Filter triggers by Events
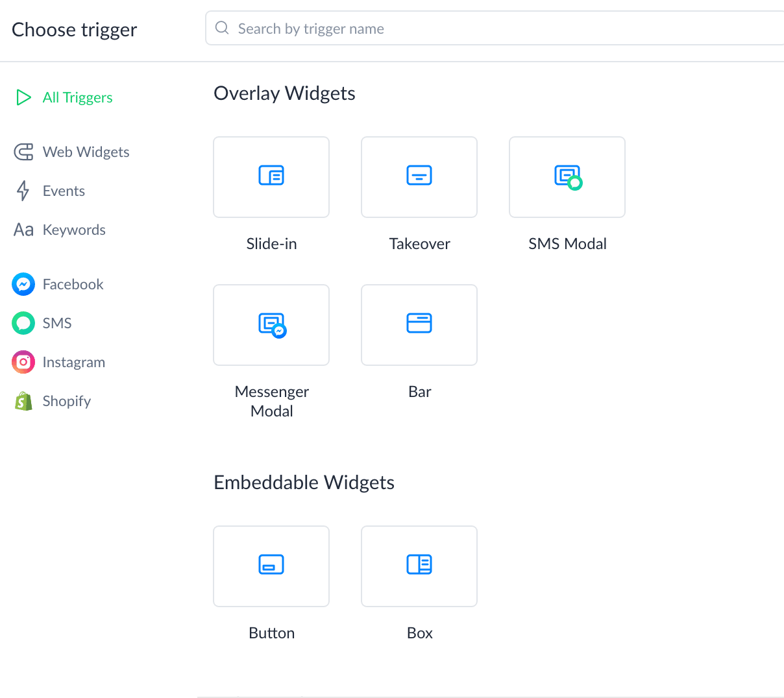This screenshot has height=698, width=784. (64, 191)
